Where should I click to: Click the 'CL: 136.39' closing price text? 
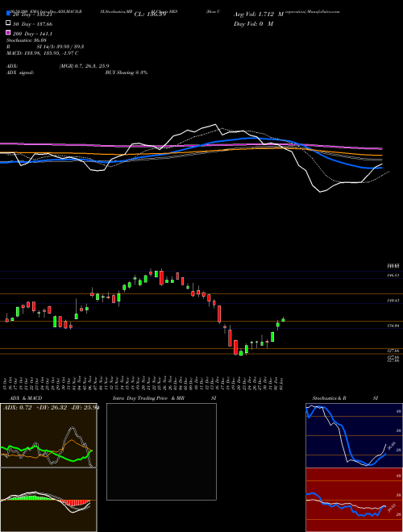[150, 15]
